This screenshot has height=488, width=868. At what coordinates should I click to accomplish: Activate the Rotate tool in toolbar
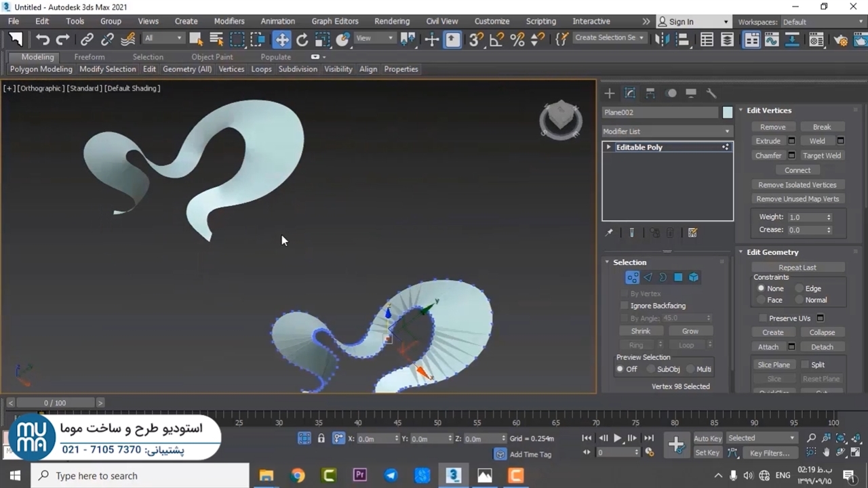(x=302, y=39)
